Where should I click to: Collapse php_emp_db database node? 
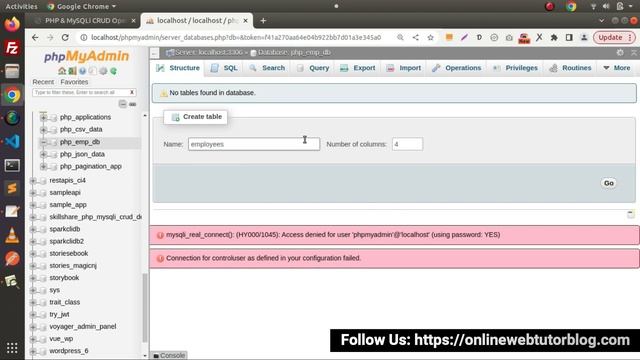click(x=43, y=142)
